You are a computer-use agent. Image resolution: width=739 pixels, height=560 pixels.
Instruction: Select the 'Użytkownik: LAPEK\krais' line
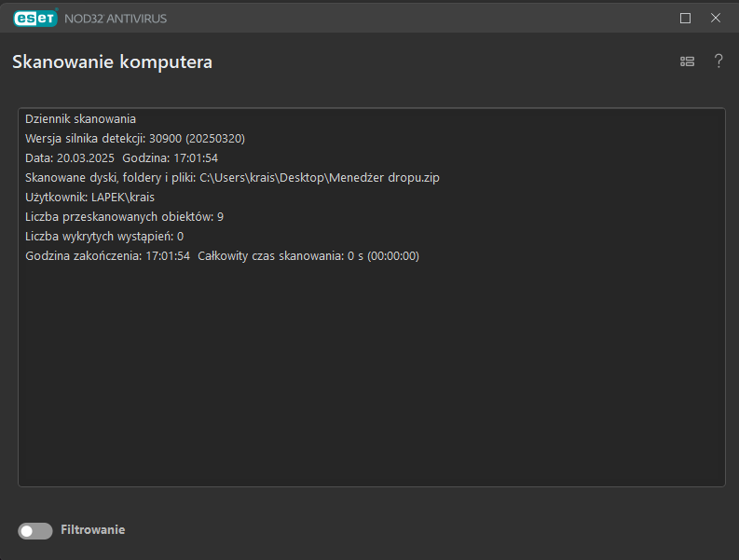point(89,198)
